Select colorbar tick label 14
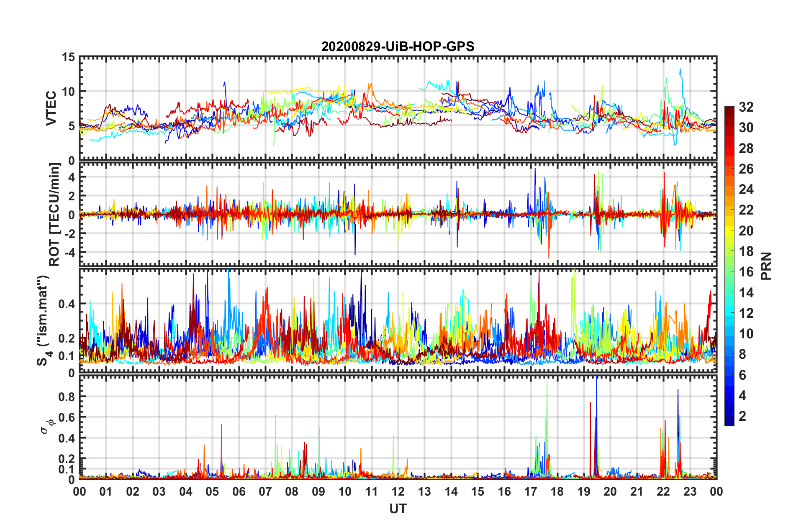 [x=746, y=293]
